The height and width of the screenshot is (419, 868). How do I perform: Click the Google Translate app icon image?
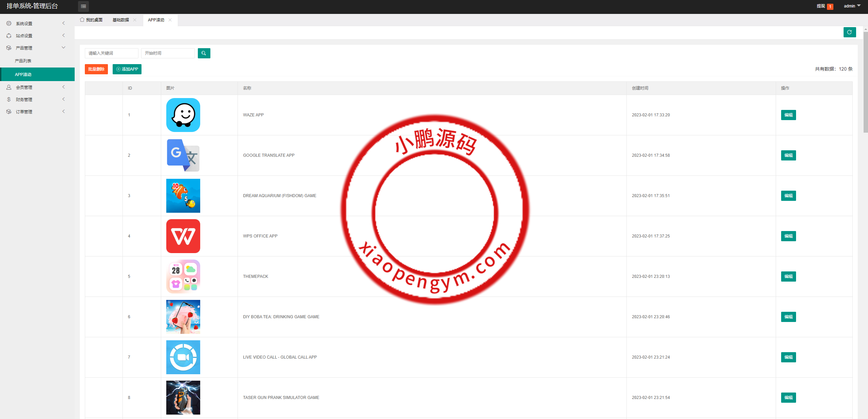coord(183,155)
